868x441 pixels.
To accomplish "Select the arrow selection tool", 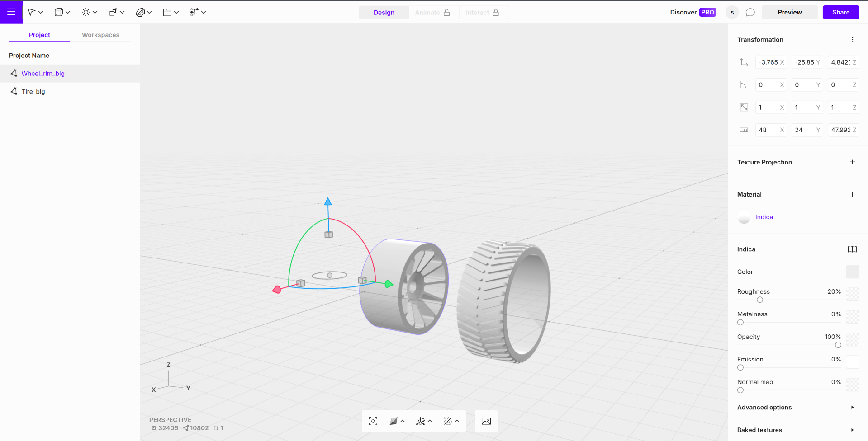I will 31,12.
